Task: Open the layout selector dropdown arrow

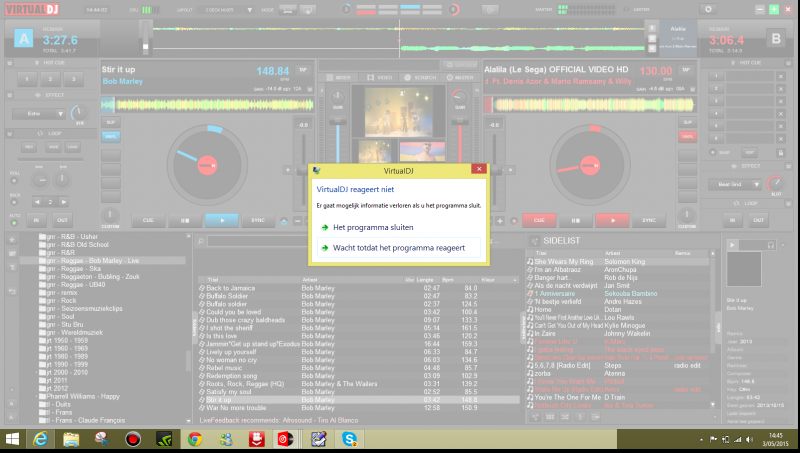Action: click(249, 10)
